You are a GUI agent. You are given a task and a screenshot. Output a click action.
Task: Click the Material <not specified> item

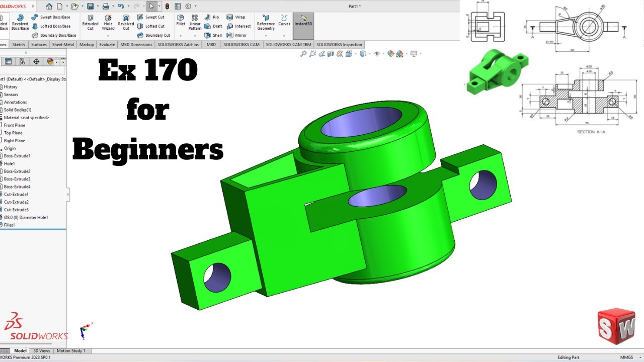26,118
